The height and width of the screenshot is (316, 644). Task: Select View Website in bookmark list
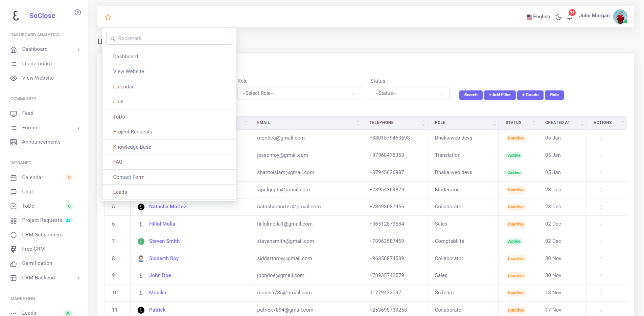click(x=169, y=71)
